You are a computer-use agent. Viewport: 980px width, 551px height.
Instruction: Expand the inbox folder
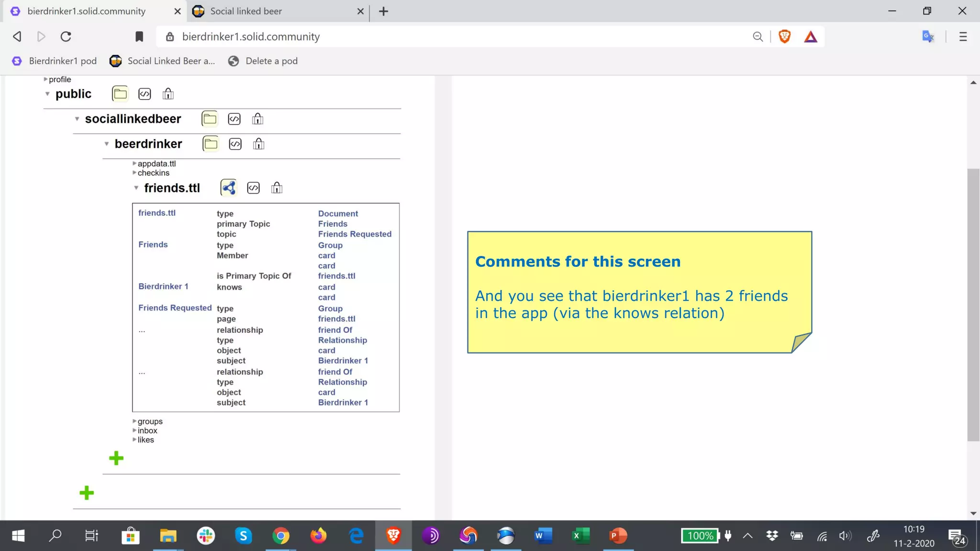134,430
